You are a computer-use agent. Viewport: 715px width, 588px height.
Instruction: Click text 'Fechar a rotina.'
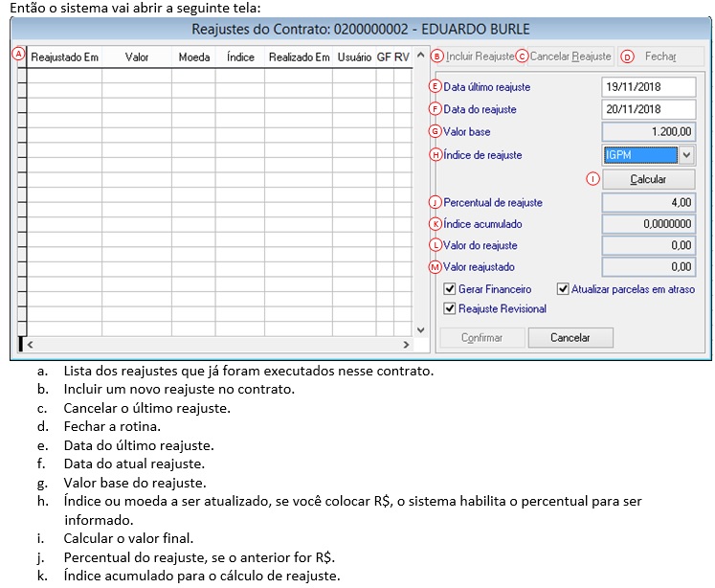coord(112,426)
